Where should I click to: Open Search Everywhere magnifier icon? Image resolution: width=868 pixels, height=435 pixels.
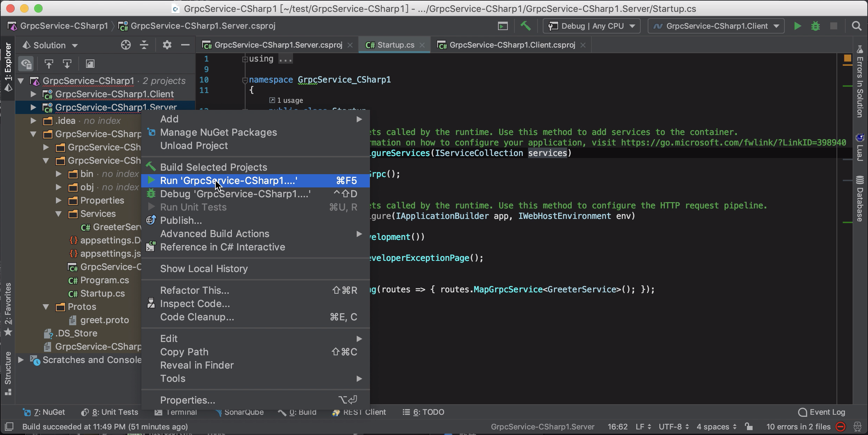(x=856, y=26)
